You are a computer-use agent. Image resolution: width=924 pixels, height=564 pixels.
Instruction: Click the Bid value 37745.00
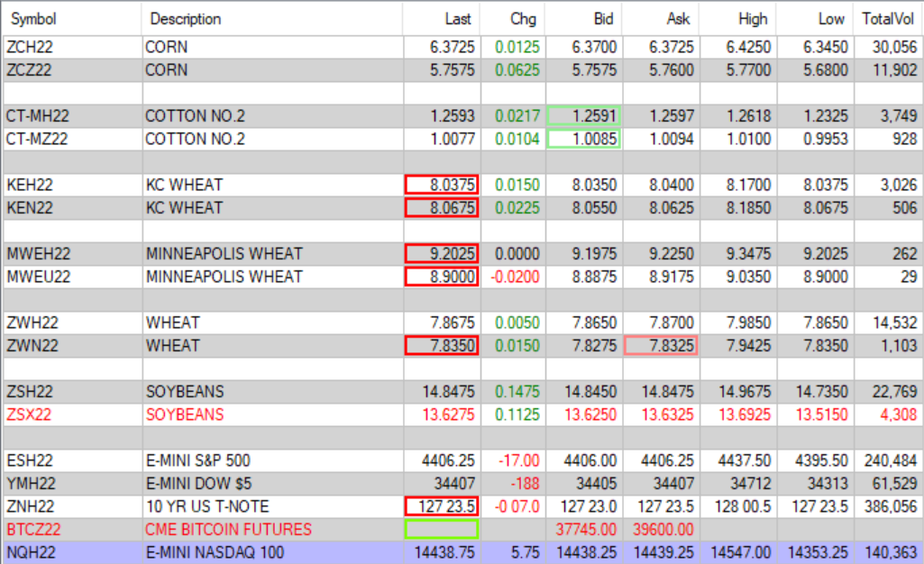(586, 529)
